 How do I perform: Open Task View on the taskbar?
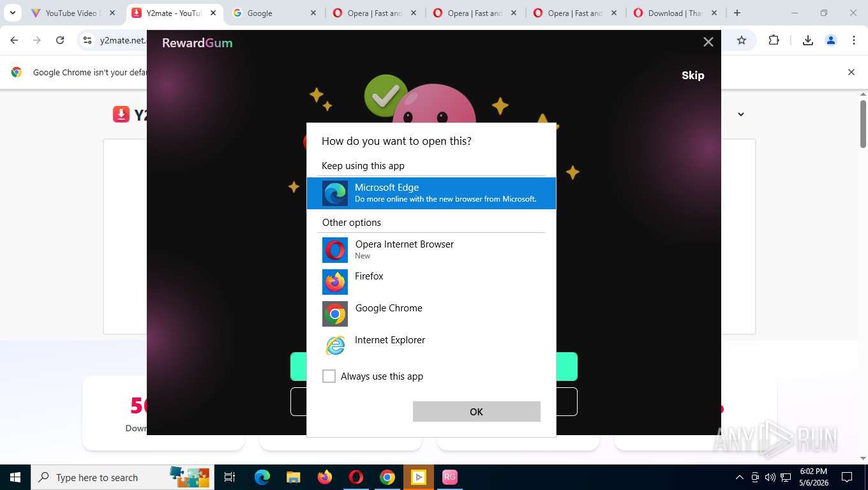pos(230,477)
